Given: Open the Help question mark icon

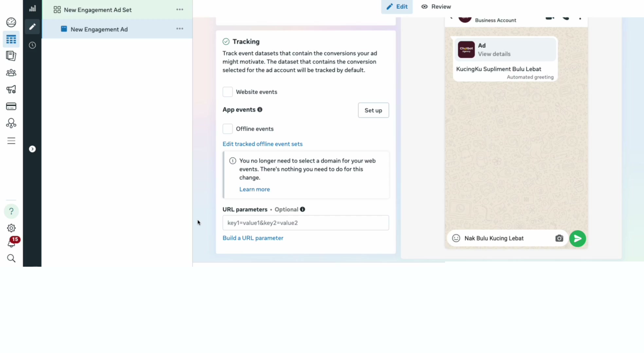Looking at the screenshot, I should coord(11,211).
